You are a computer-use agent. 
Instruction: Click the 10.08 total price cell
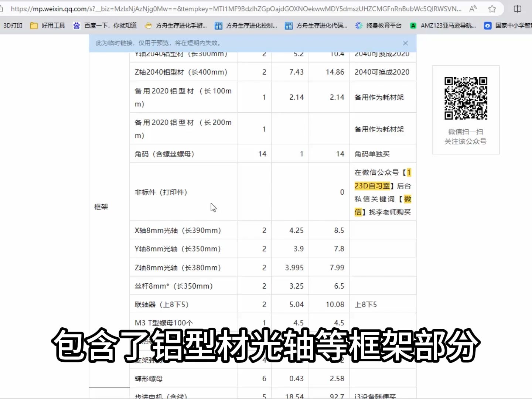(x=329, y=304)
